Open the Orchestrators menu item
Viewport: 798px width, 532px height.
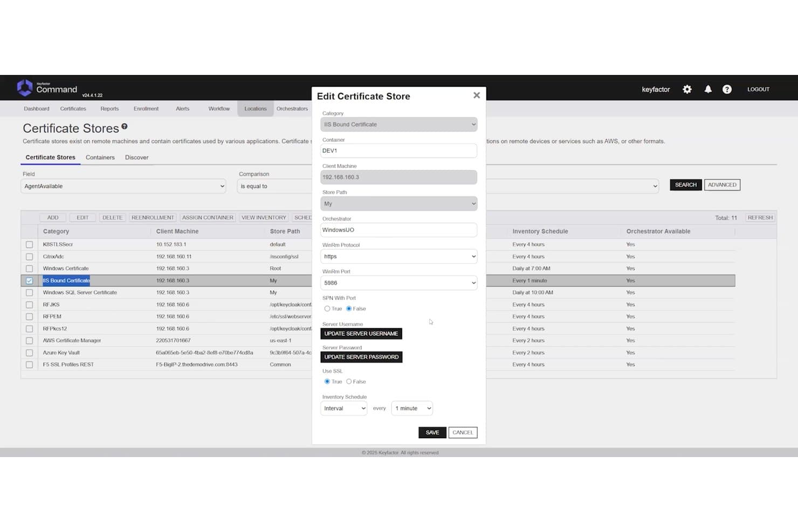tap(292, 109)
